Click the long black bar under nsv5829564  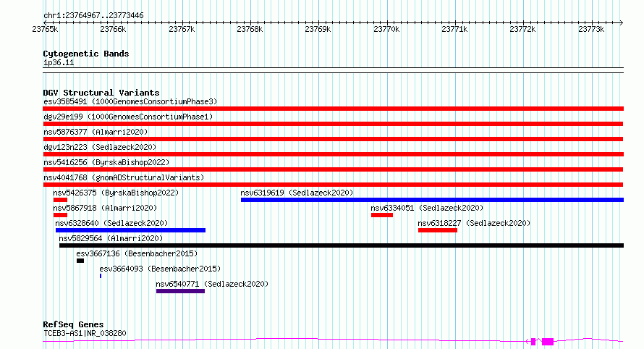click(342, 245)
